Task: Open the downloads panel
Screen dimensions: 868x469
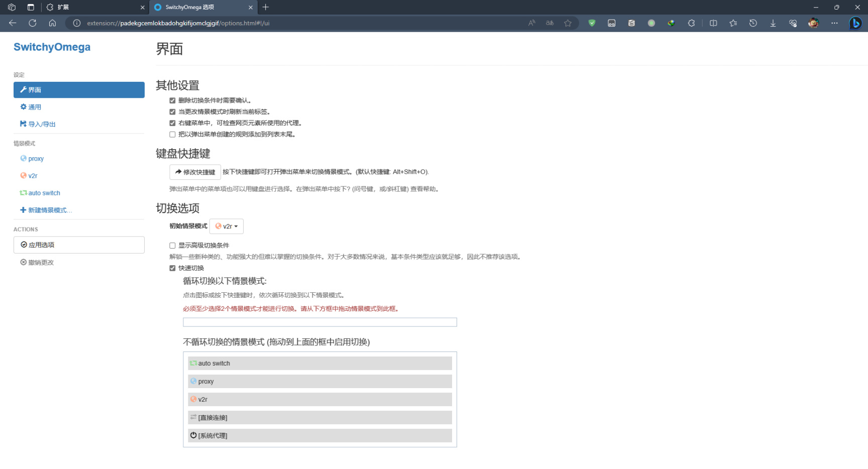Action: pos(773,23)
